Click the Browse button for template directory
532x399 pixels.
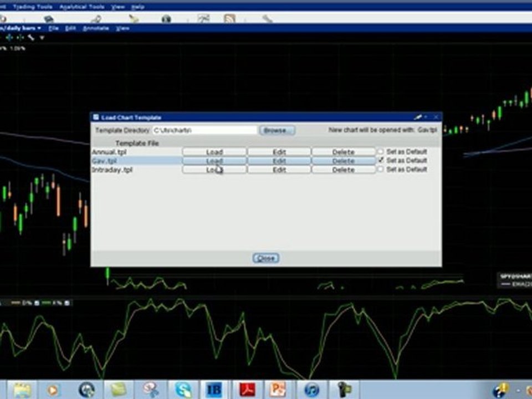pyautogui.click(x=277, y=130)
